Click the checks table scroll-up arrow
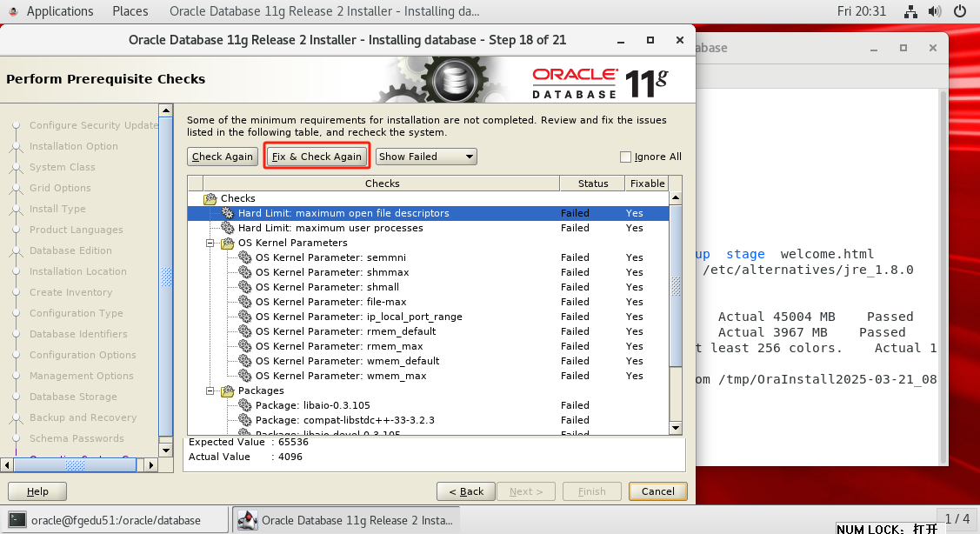This screenshot has width=980, height=534. [676, 197]
